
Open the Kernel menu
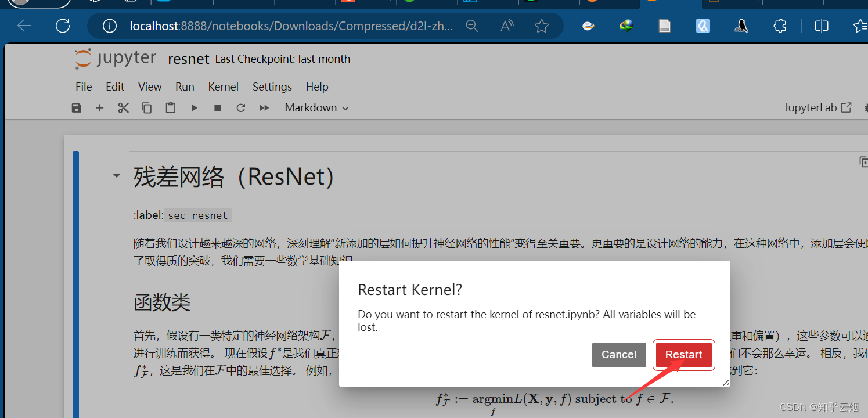(x=224, y=87)
